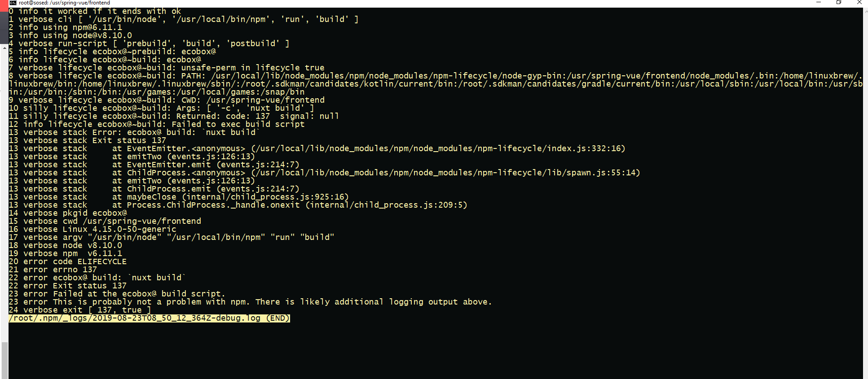
Task: Select the line showing error code ELIFECYCLE
Action: [67, 261]
